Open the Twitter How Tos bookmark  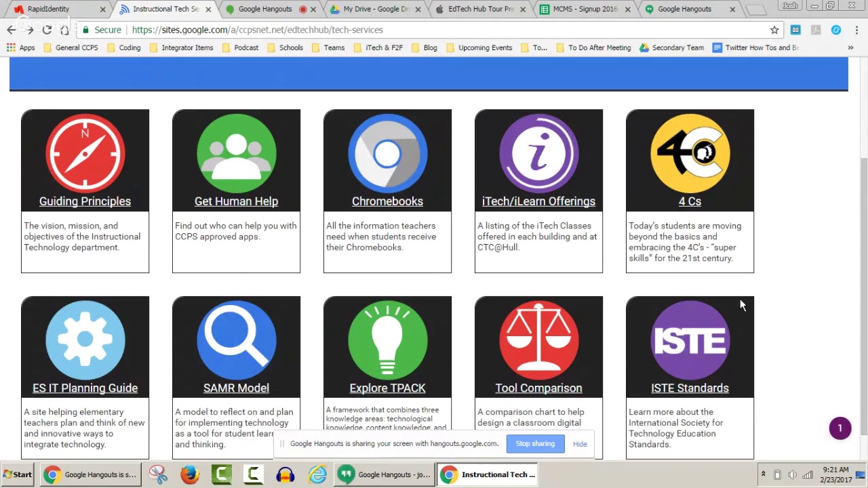coord(756,47)
